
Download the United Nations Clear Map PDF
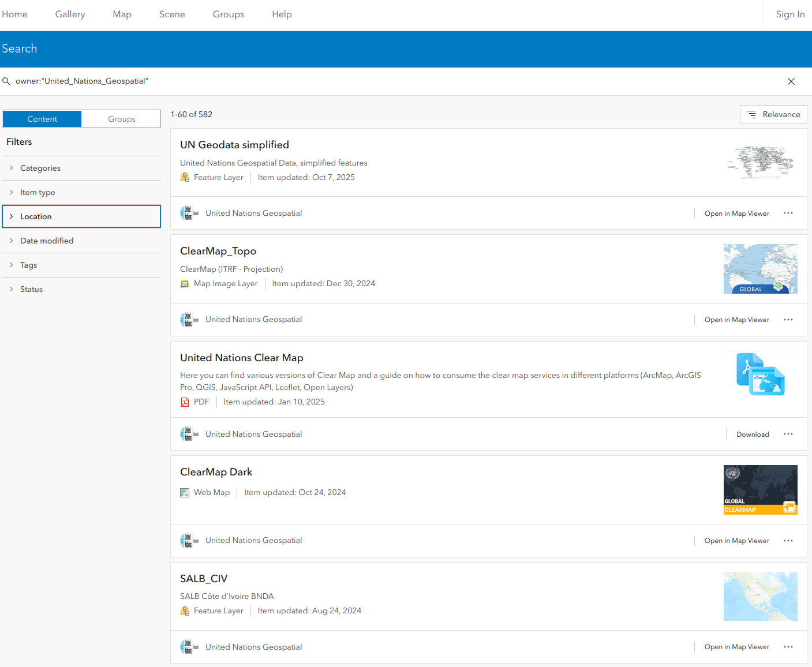[752, 434]
